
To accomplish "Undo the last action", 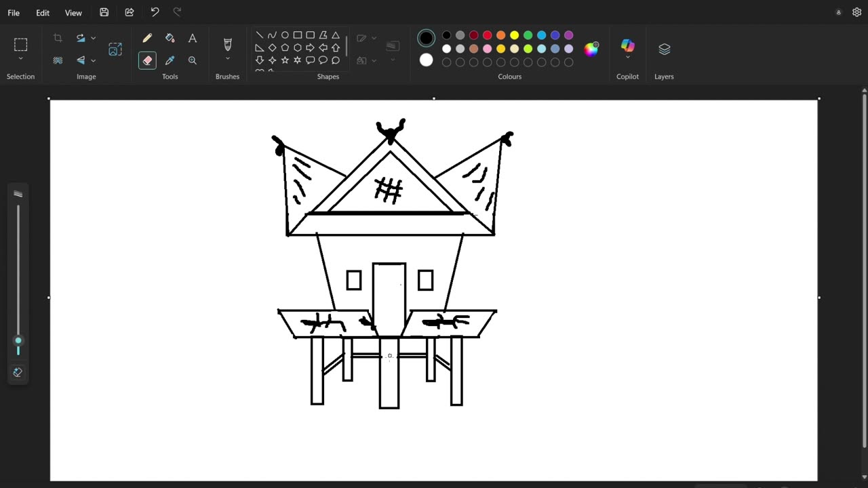I will [155, 12].
